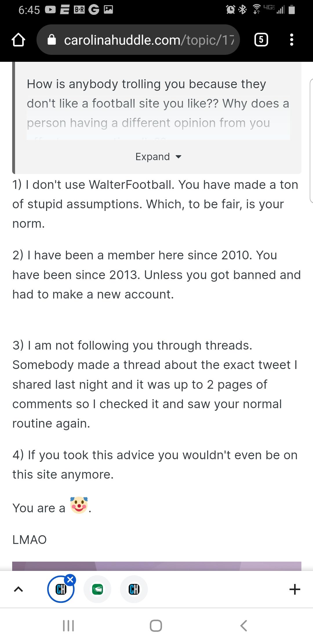
Task: Close the active Carolina Huddle tab
Action: coord(70,580)
